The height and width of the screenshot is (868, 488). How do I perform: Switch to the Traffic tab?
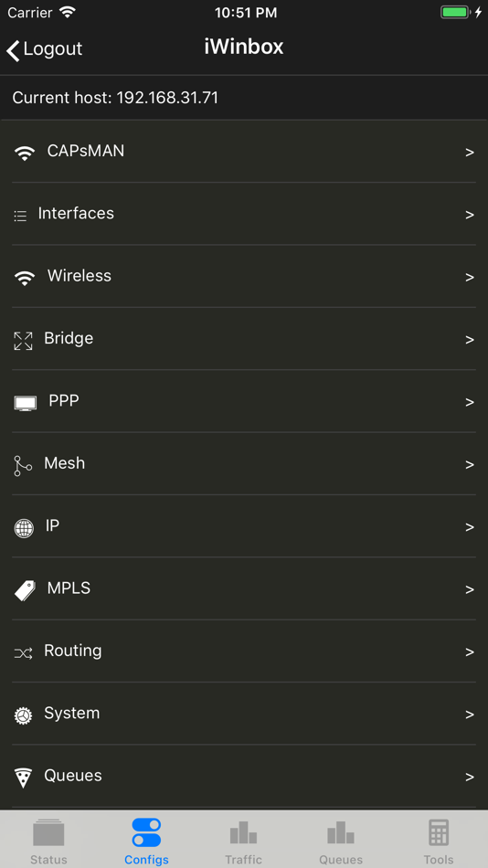pos(244,841)
